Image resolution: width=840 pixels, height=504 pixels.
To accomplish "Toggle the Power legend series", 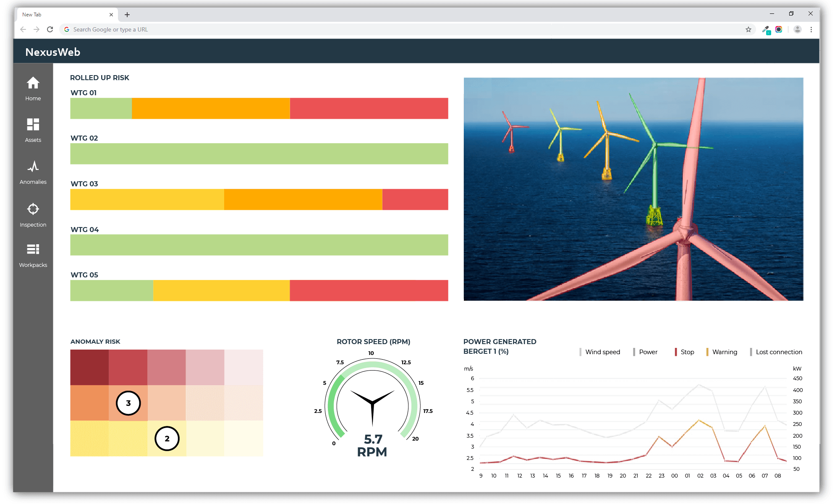I will (648, 352).
